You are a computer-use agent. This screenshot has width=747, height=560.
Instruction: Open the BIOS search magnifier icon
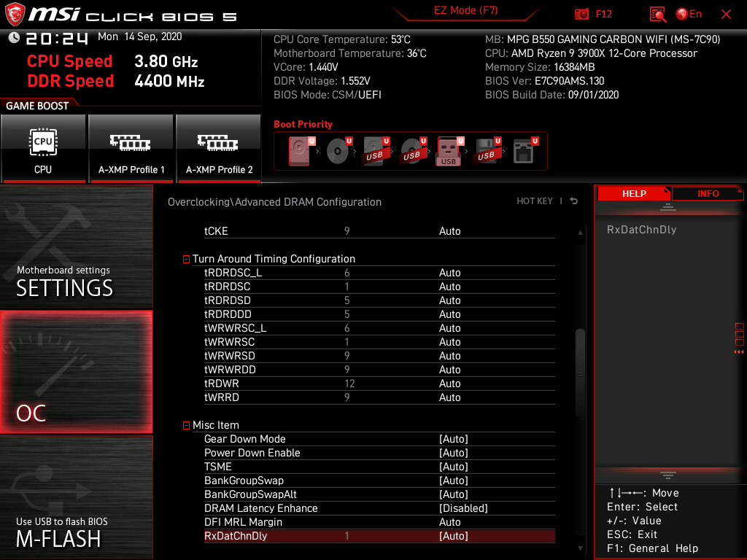click(x=657, y=15)
